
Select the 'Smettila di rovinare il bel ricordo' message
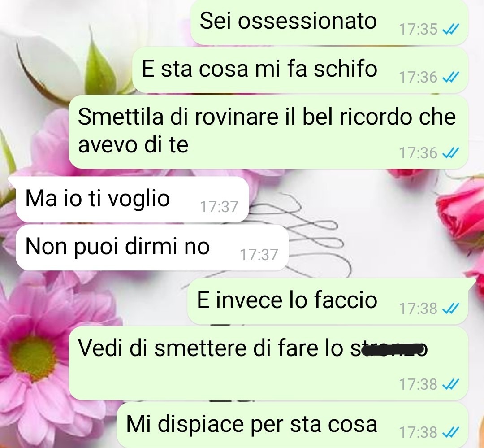[x=268, y=131]
